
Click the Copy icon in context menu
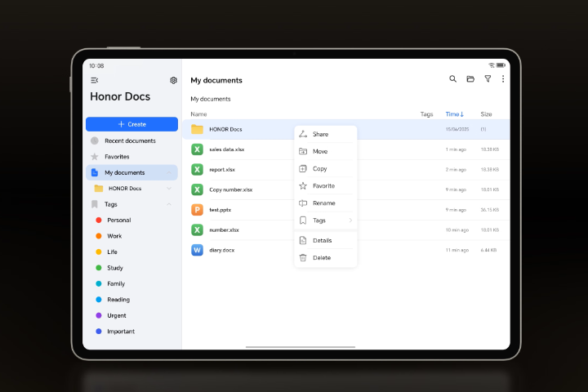click(x=303, y=168)
